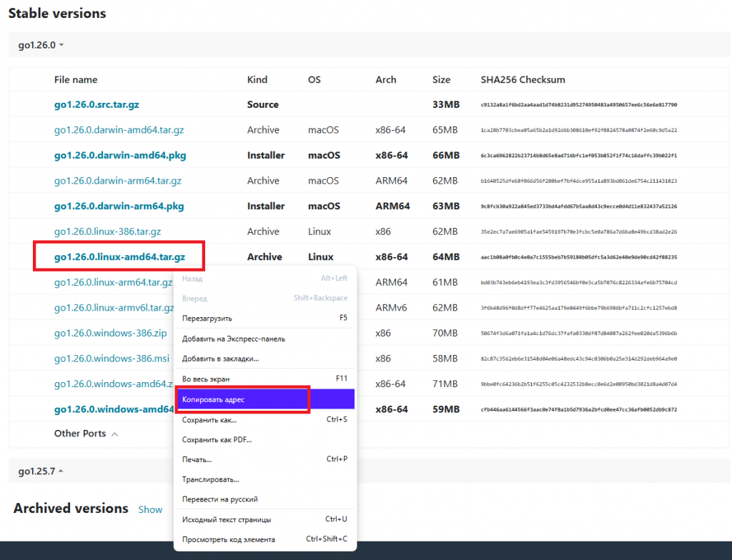Choose 'Сохранить как...' from context menu
732x560 pixels.
(x=209, y=420)
